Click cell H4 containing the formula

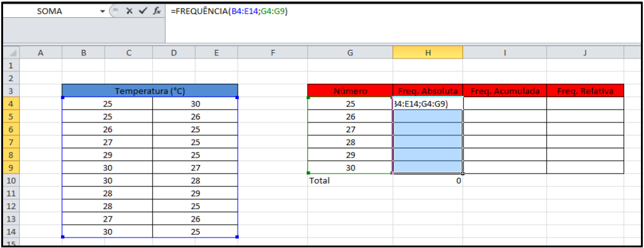[x=428, y=104]
